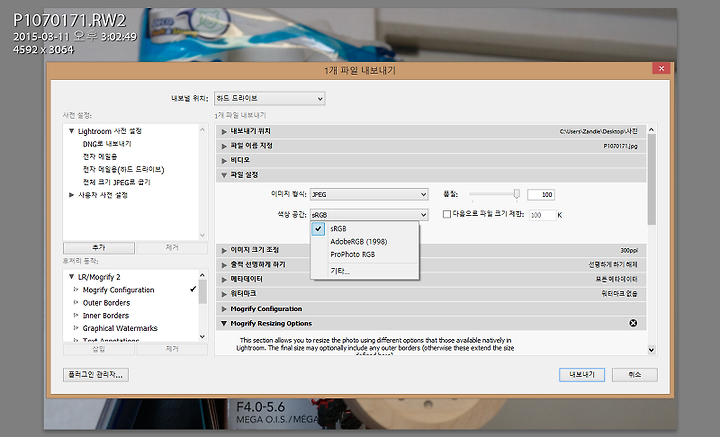This screenshot has height=437, width=720.
Task: Enable the 다음으로 파일 크기 제한 checkbox
Action: click(446, 214)
